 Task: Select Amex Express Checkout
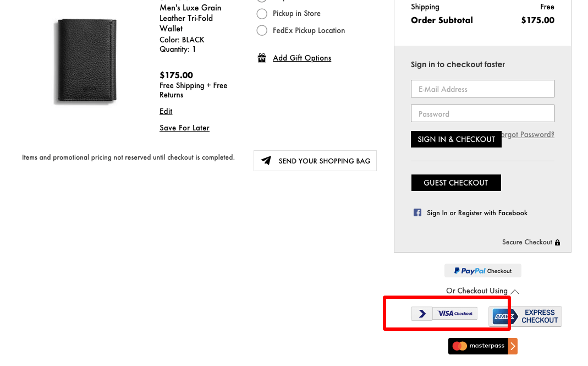point(525,316)
